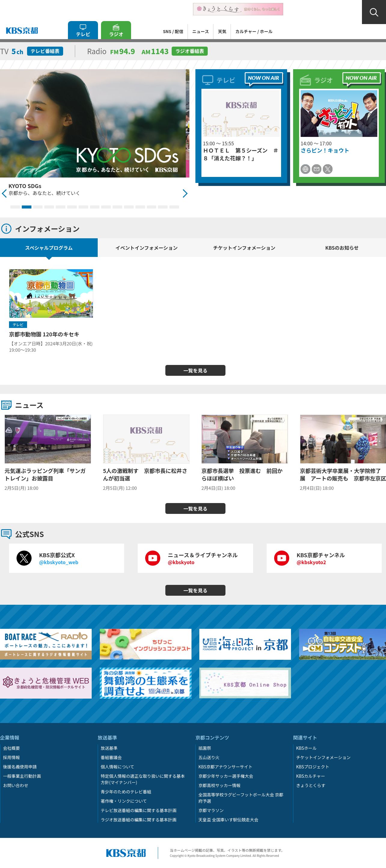Open the BOAT RACE RADIO banner
The image size is (386, 868).
pyautogui.click(x=46, y=644)
